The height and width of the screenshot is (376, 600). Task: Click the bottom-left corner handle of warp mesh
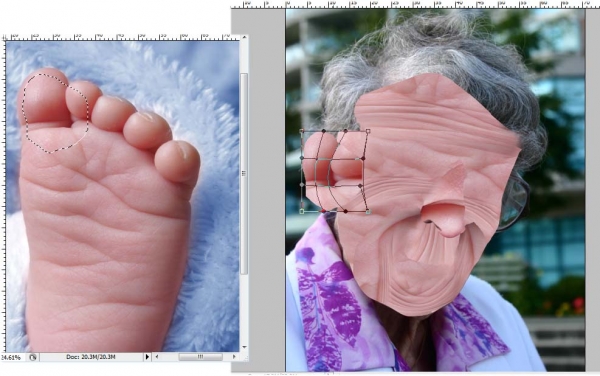tap(302, 211)
